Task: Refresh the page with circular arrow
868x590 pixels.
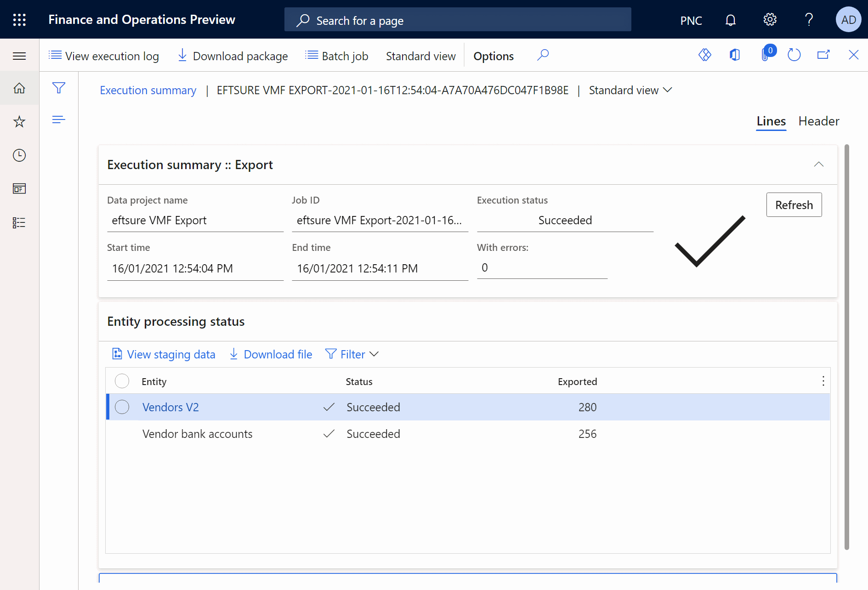Action: tap(794, 55)
